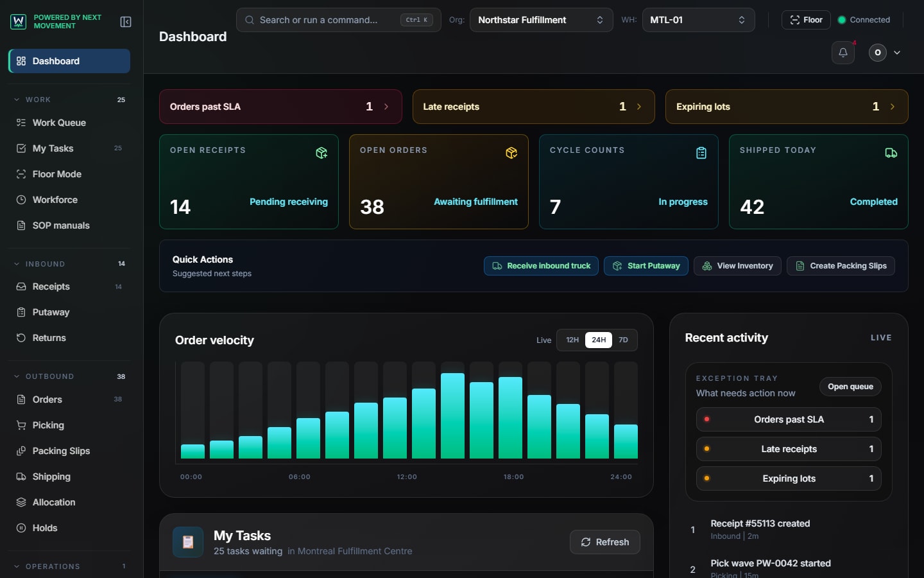The width and height of the screenshot is (924, 578).
Task: Go to Dashboard in sidebar
Action: (x=69, y=61)
